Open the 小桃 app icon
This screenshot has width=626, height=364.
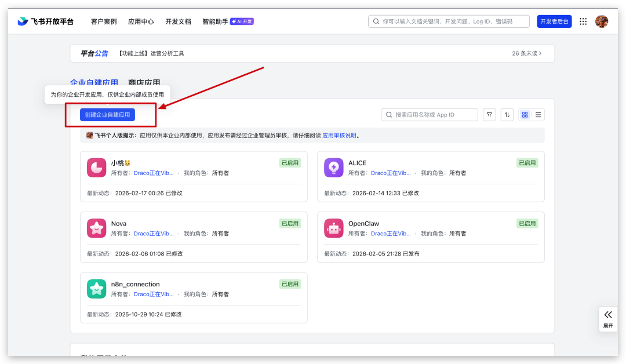click(96, 168)
